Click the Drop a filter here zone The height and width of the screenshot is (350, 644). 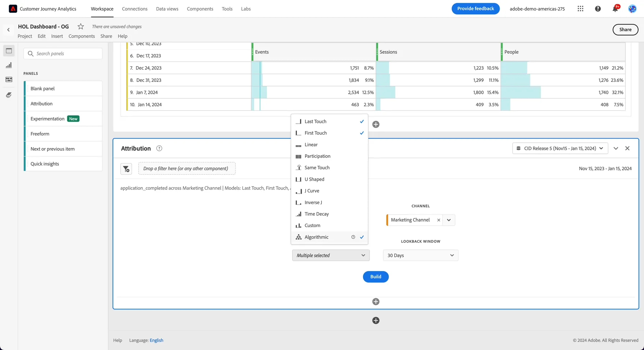[x=187, y=169]
